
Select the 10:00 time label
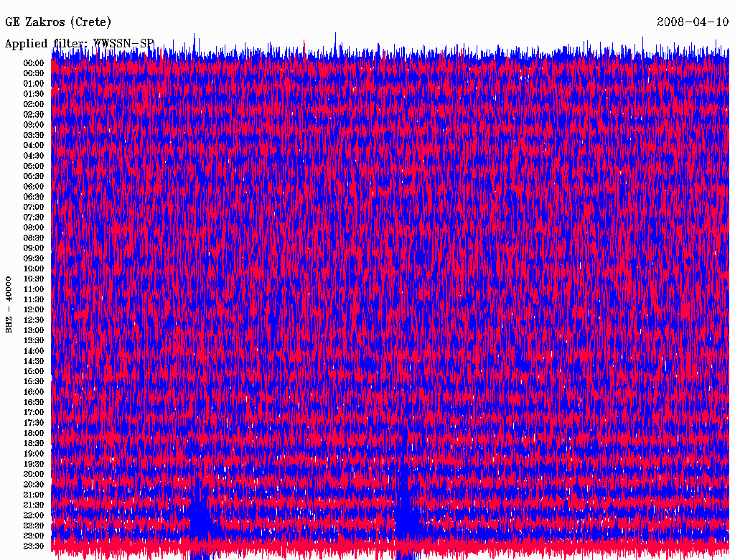[x=34, y=269]
